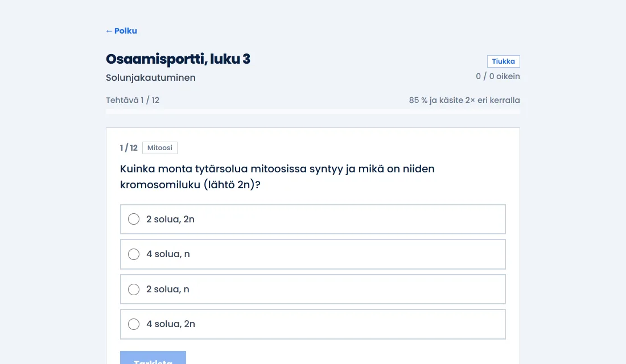Viewport: 626px width, 364px height.
Task: Click the answer text "2 solua, n"
Action: tap(168, 289)
